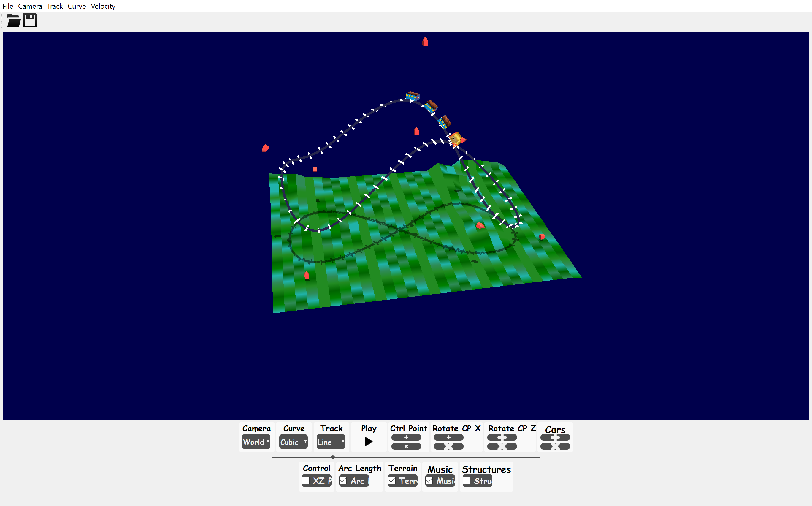Open the Track Line dropdown
The height and width of the screenshot is (506, 812).
point(331,442)
